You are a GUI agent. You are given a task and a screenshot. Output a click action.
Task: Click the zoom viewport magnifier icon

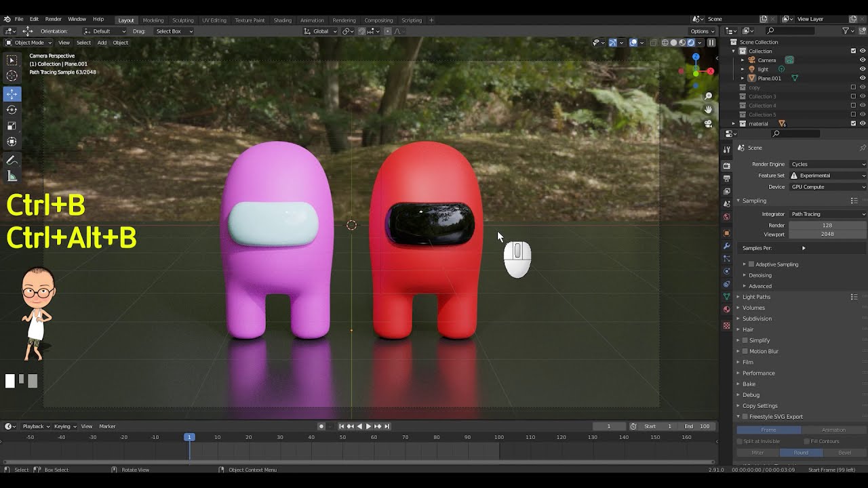coord(709,96)
